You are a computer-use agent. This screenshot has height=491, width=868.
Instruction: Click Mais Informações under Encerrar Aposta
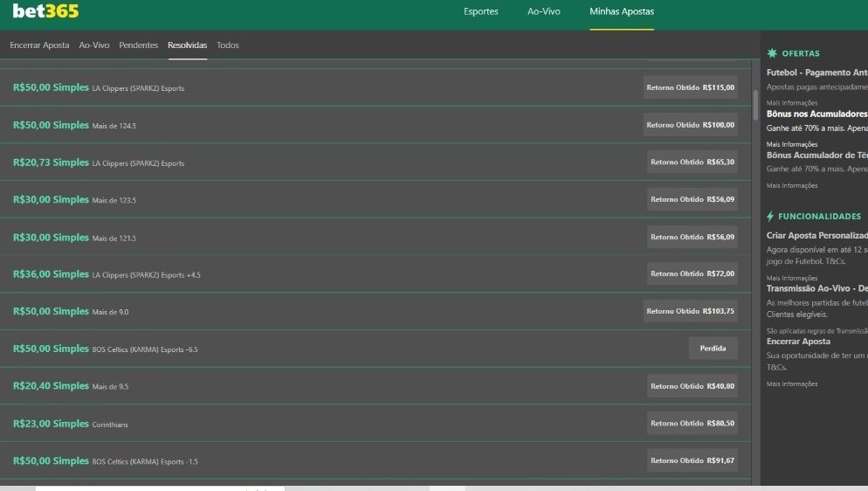point(792,384)
